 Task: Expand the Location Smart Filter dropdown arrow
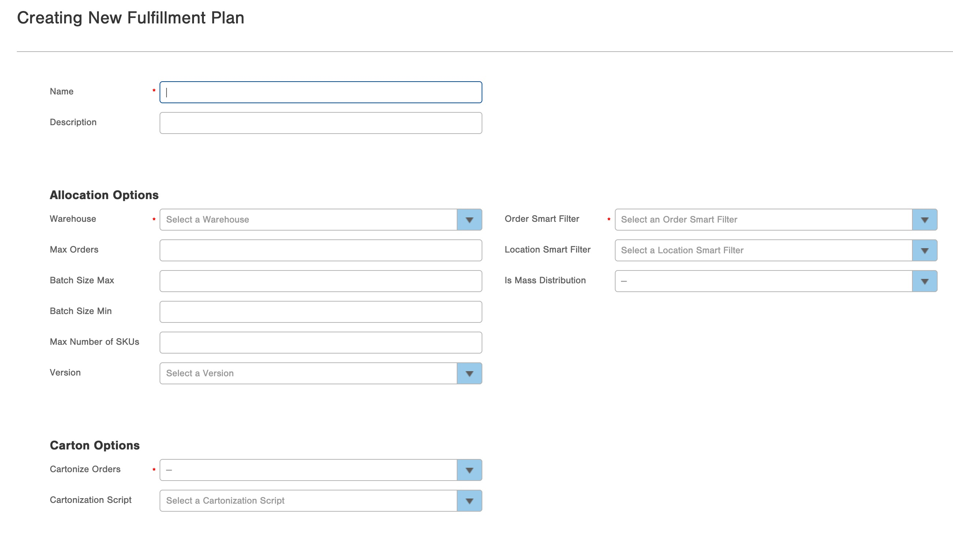[924, 250]
